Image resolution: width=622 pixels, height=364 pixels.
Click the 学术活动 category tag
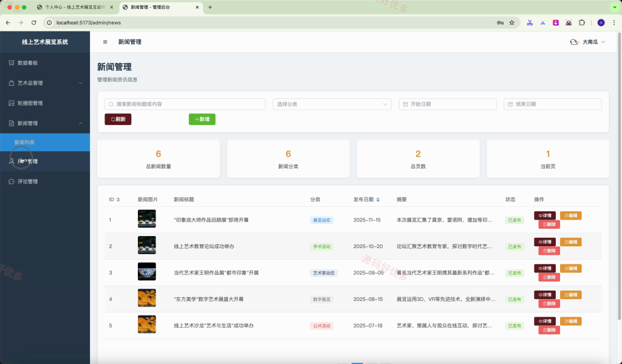coord(322,246)
